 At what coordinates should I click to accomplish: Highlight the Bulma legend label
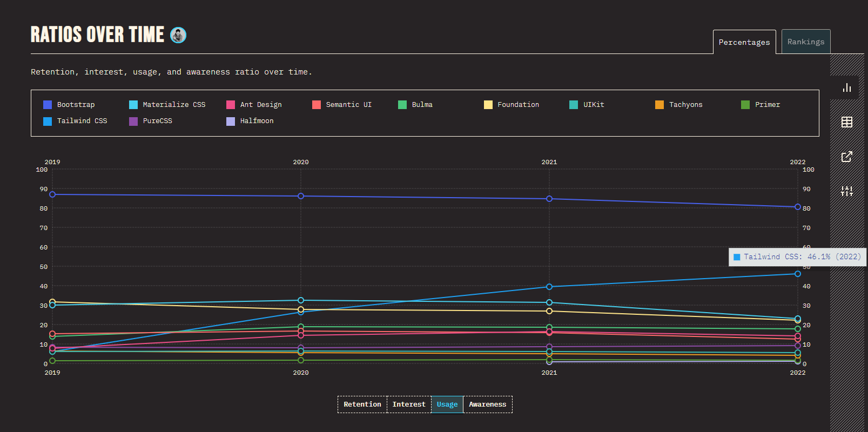(422, 105)
